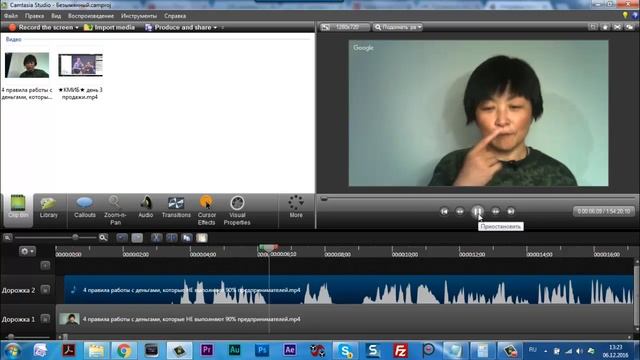Image resolution: width=640 pixels, height=360 pixels.
Task: Click the Import media button
Action: (109, 27)
